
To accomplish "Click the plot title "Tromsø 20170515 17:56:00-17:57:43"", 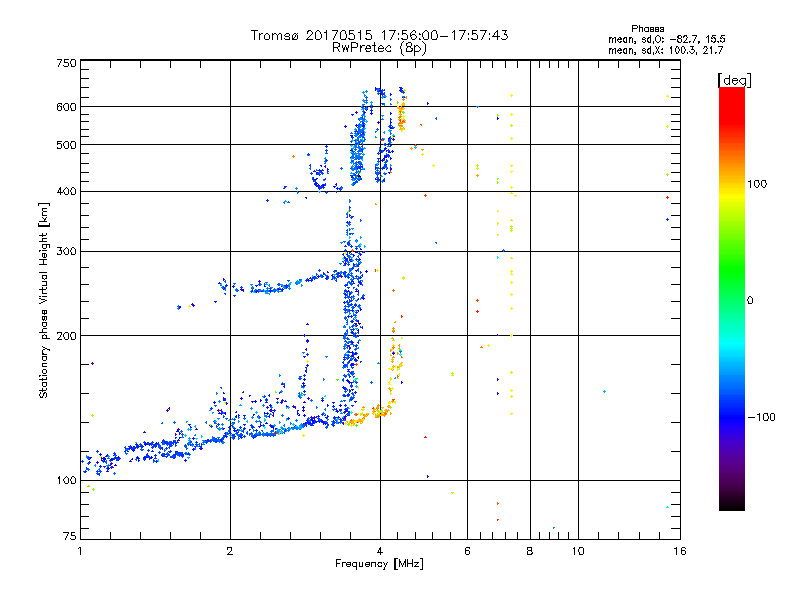I will [379, 35].
